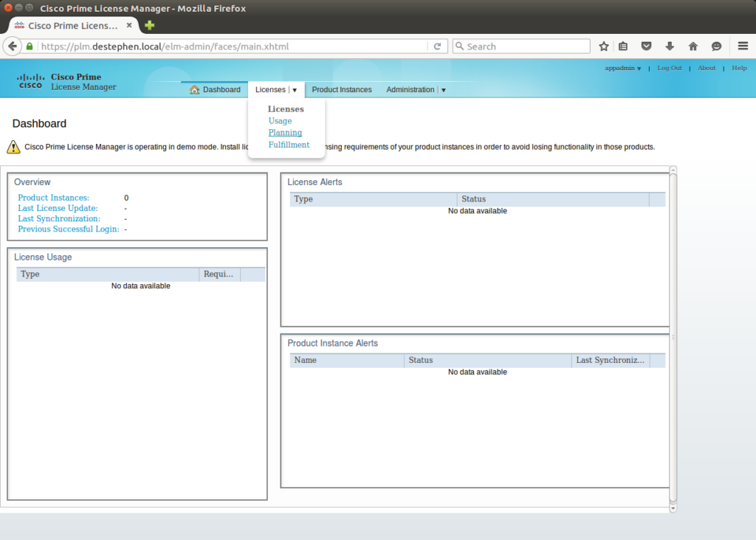
Task: Click the scrollbar down arrow
Action: [x=673, y=508]
